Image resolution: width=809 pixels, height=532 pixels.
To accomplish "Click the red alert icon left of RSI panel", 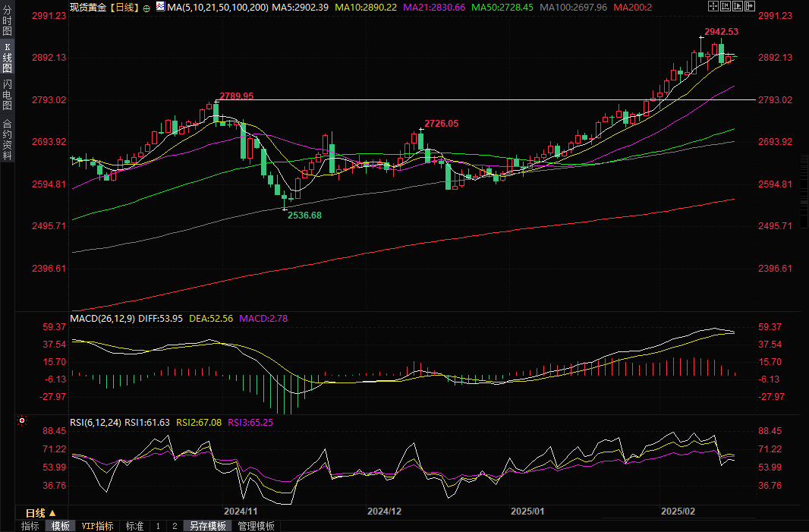I will point(22,420).
